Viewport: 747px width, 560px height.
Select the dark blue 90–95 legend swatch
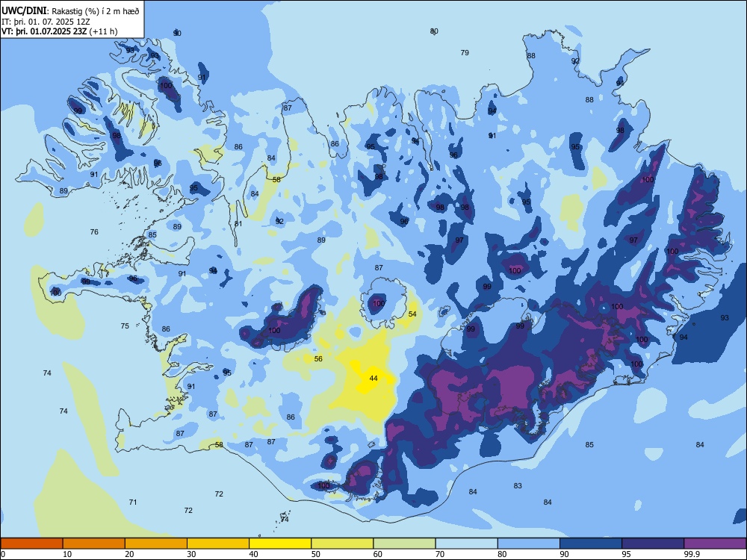pos(591,544)
